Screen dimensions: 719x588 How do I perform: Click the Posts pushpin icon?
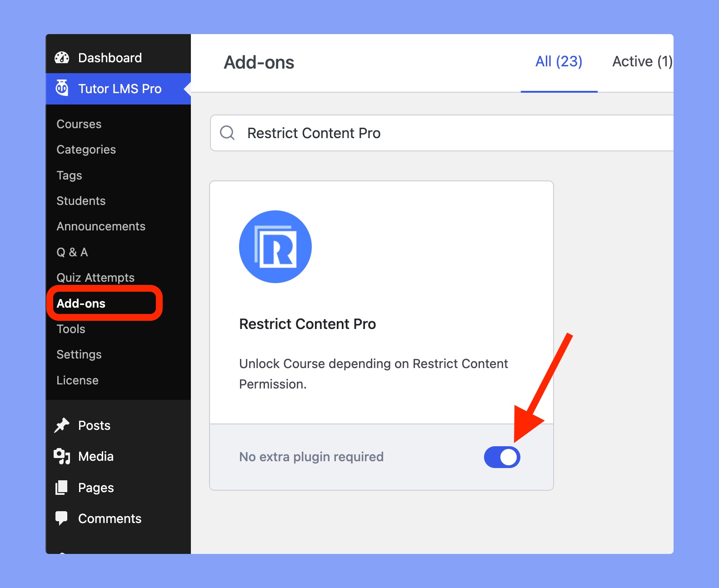(x=62, y=425)
